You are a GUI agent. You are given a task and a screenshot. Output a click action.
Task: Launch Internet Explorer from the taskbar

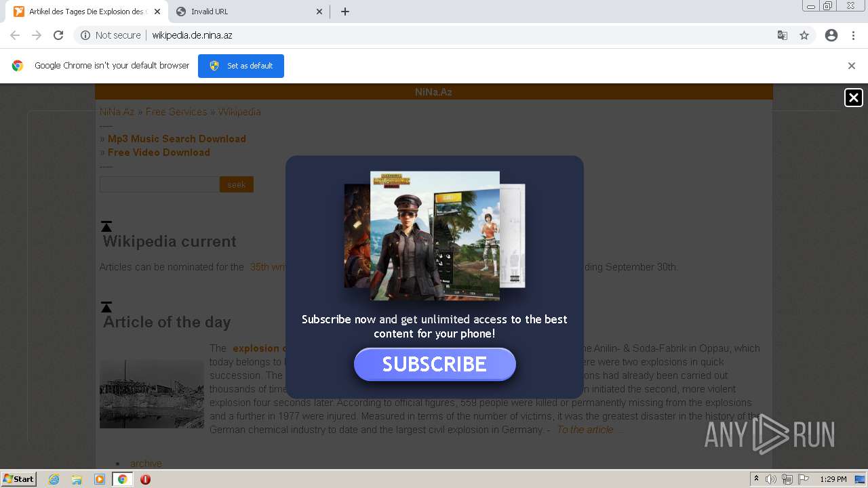54,479
